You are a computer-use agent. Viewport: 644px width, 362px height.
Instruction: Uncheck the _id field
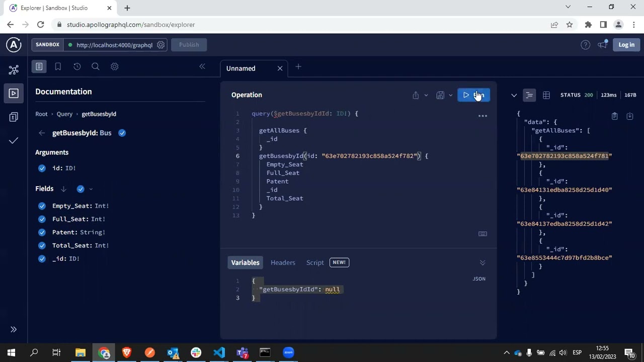(42, 258)
